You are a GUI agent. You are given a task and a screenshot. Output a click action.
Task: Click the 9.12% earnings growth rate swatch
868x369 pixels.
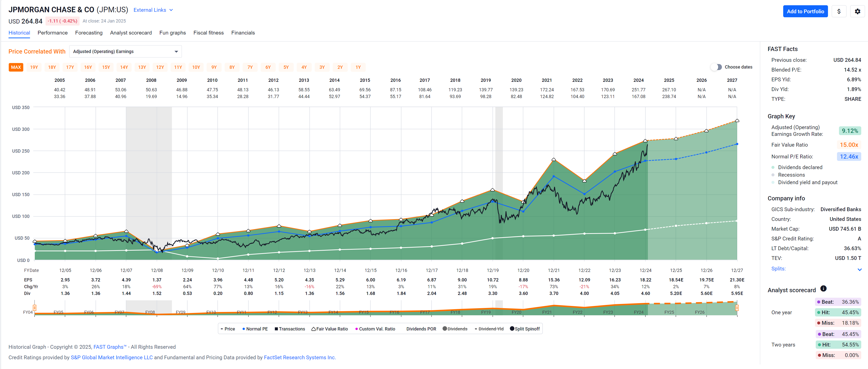pos(849,131)
